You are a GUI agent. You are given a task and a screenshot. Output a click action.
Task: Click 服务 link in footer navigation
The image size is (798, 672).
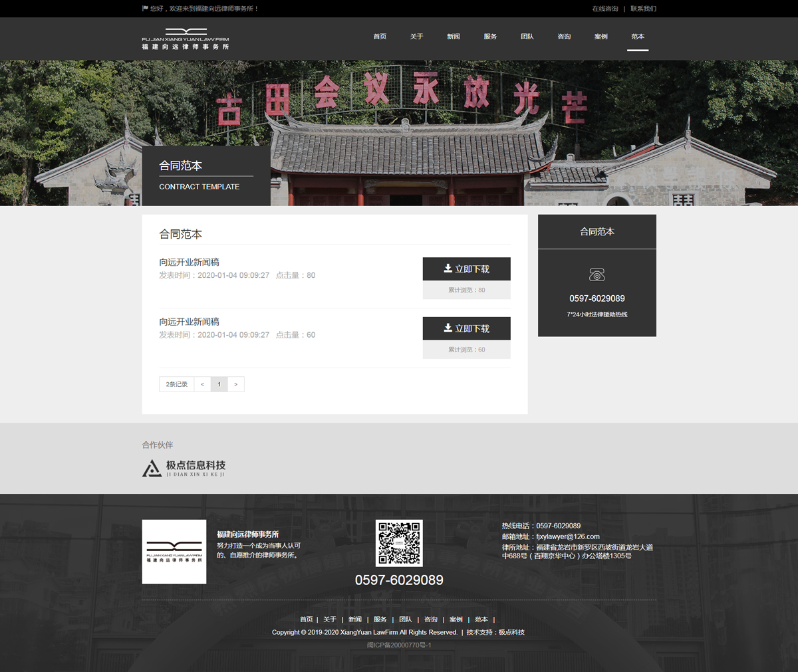pyautogui.click(x=380, y=619)
